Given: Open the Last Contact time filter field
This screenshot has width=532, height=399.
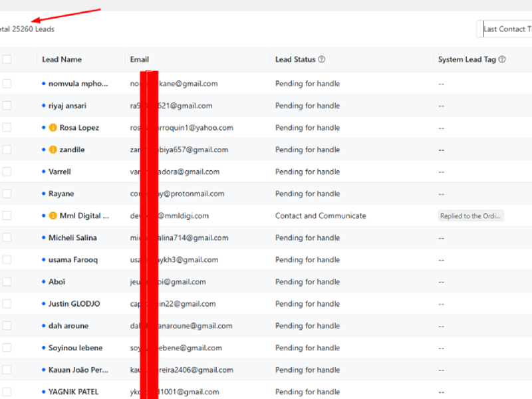Looking at the screenshot, I should (505, 29).
